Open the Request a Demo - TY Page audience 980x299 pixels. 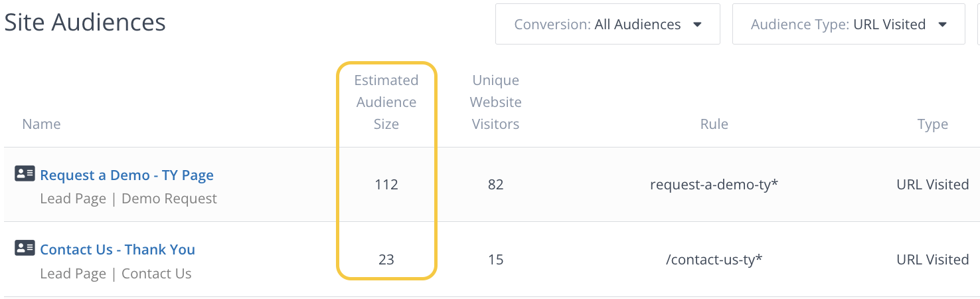point(127,175)
